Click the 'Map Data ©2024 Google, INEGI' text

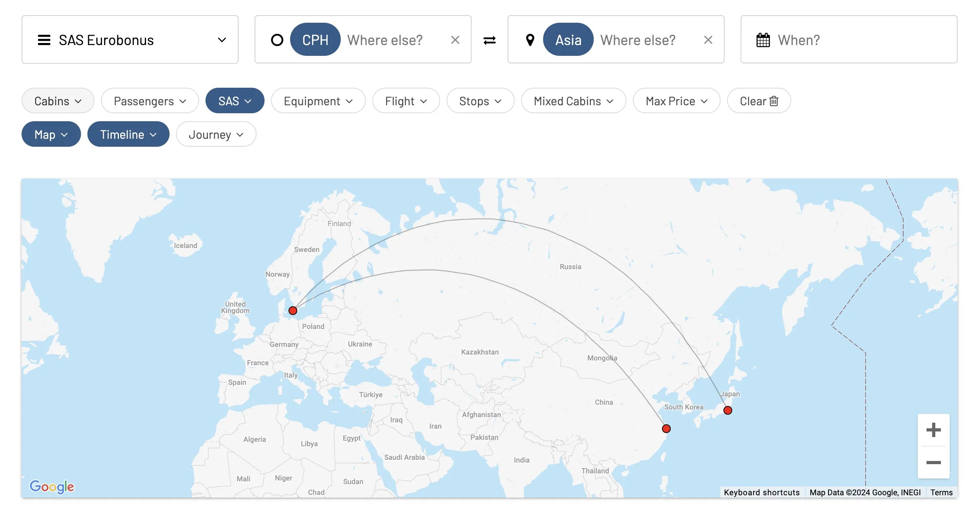tap(865, 492)
